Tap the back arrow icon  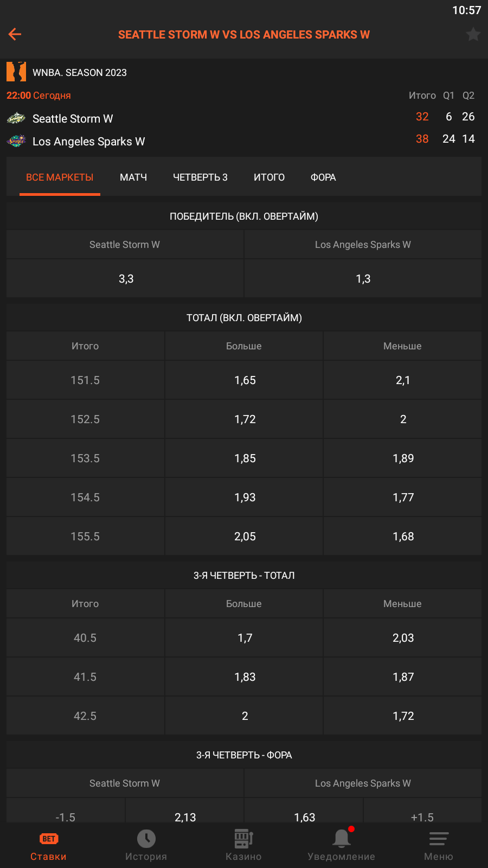[x=15, y=34]
